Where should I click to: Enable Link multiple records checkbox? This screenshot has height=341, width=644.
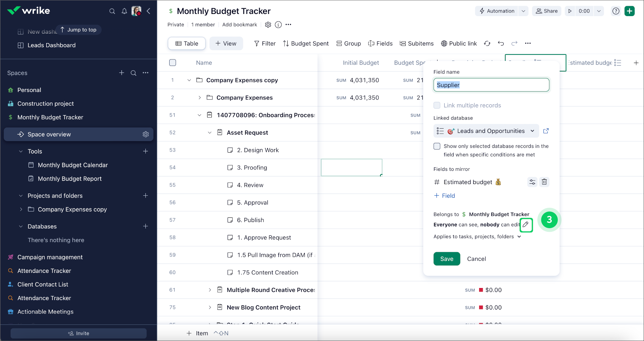(437, 105)
